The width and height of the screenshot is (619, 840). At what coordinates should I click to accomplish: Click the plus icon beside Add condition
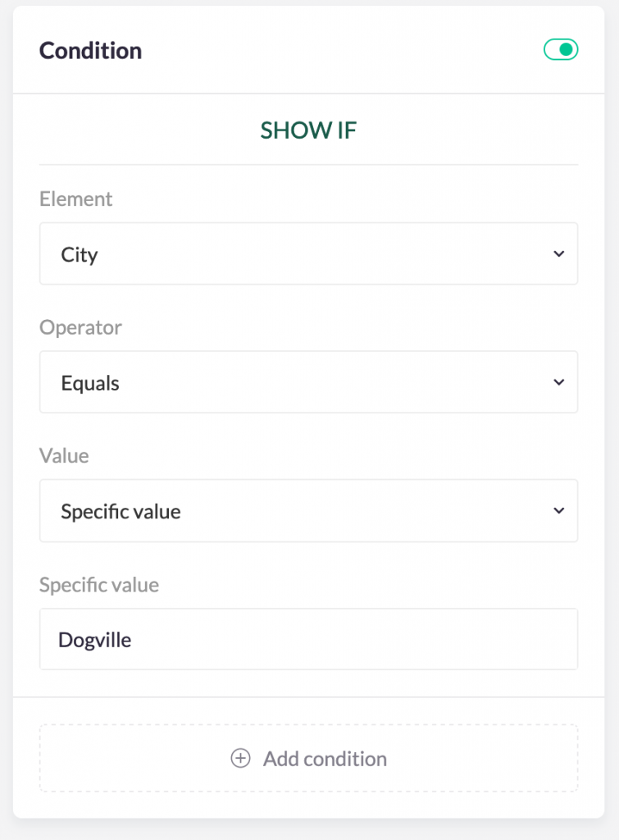(240, 759)
